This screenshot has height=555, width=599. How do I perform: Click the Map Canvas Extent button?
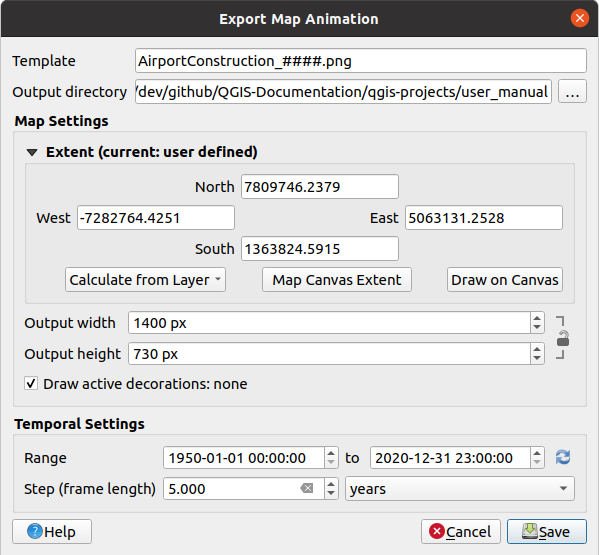(337, 280)
